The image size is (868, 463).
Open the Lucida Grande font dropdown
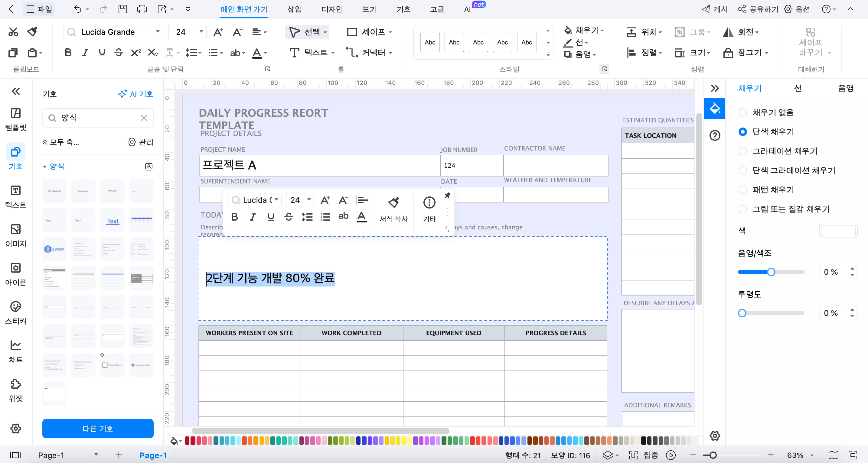157,32
